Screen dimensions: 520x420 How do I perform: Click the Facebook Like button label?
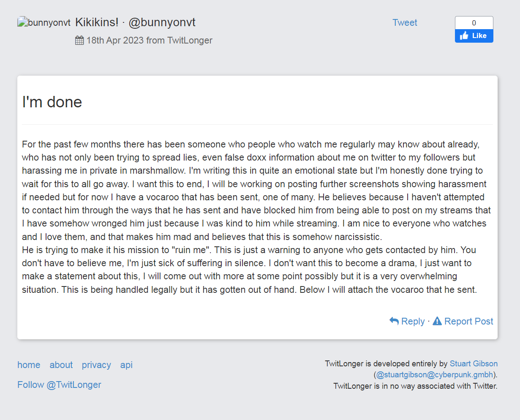pyautogui.click(x=479, y=36)
